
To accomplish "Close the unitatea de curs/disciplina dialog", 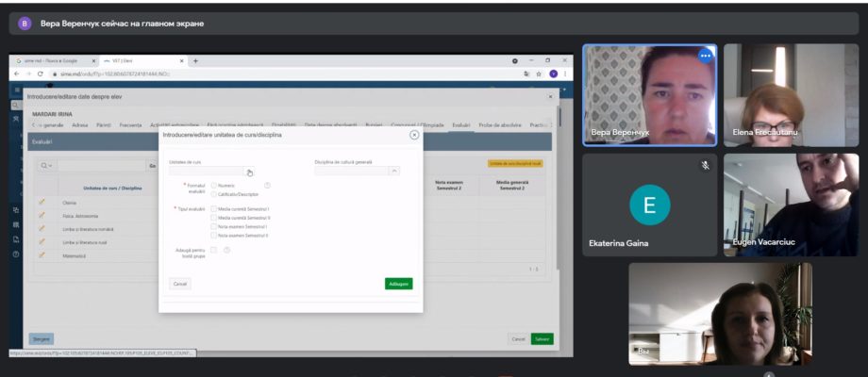I will (x=414, y=135).
